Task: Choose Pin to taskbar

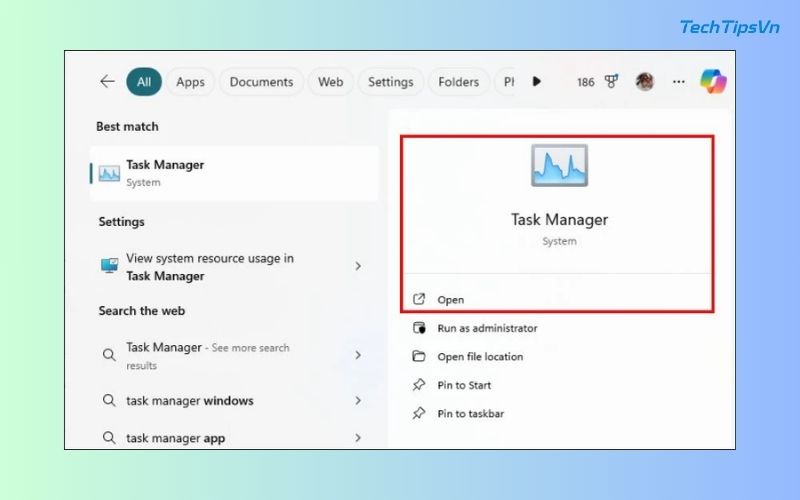Action: 470,414
